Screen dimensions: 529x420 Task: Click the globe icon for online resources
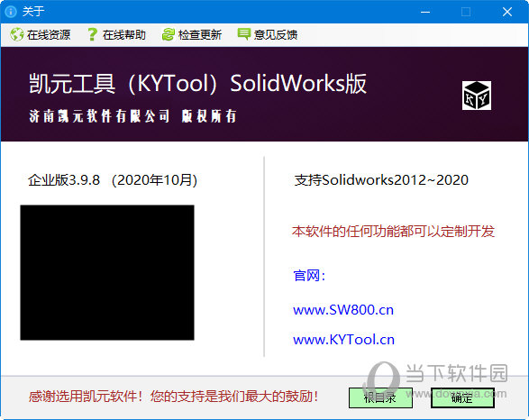(16, 34)
